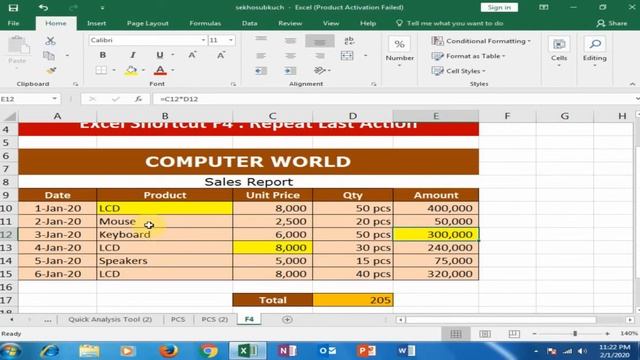Click the Save icon in title bar

[x=13, y=8]
